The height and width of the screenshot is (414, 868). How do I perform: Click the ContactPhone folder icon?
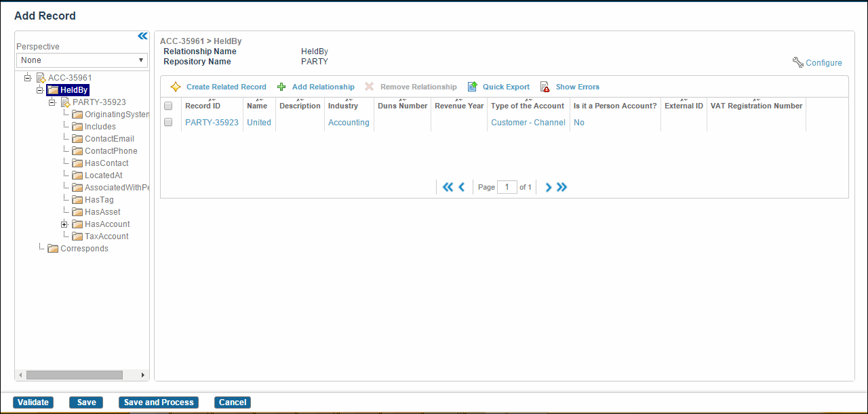[x=77, y=151]
